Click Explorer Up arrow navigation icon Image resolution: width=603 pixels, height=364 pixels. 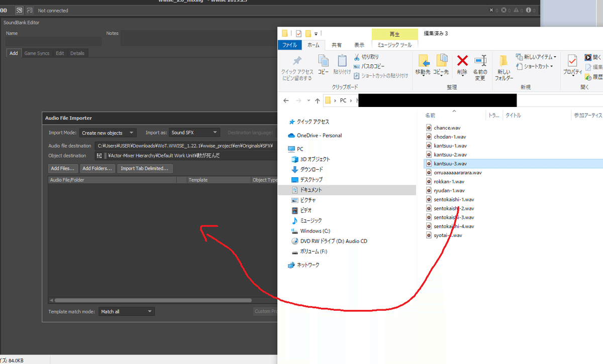coord(317,100)
